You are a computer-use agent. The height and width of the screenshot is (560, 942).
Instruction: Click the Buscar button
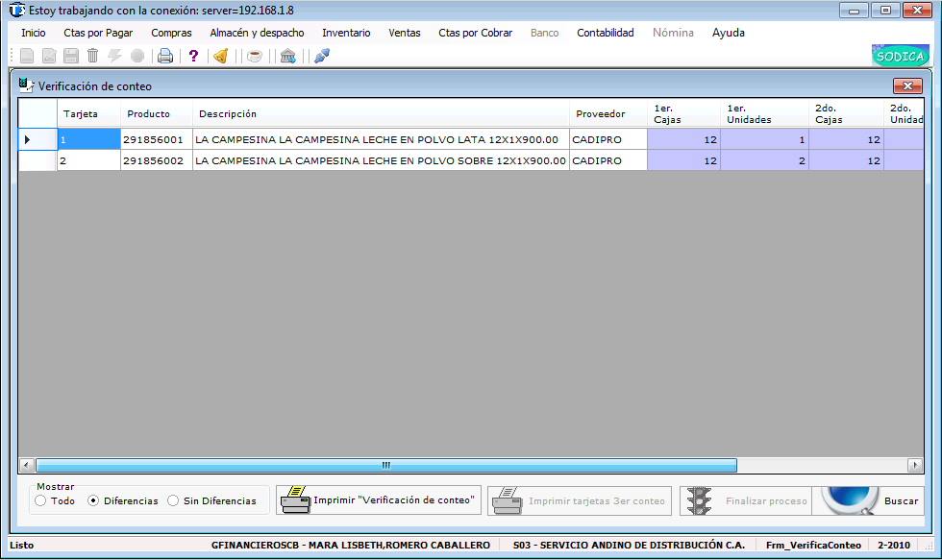coord(868,500)
